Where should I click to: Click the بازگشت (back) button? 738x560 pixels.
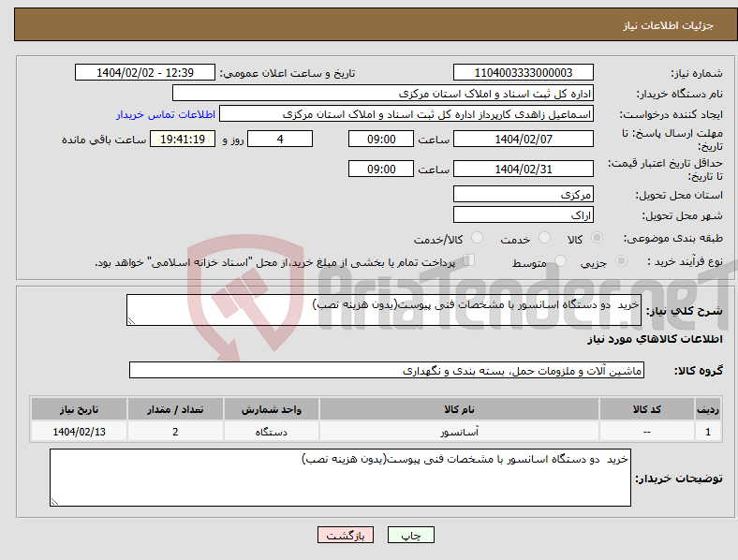(346, 535)
